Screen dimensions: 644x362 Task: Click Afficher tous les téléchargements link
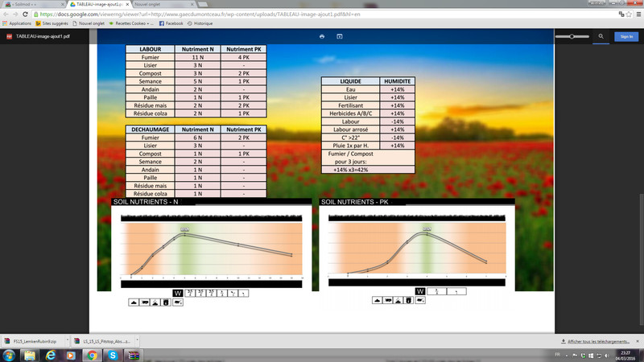pyautogui.click(x=598, y=341)
